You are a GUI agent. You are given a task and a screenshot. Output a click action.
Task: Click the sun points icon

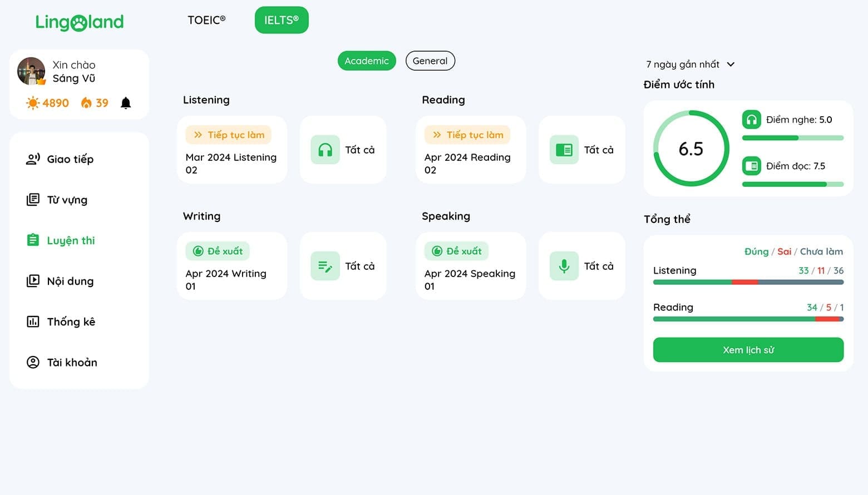click(x=33, y=103)
